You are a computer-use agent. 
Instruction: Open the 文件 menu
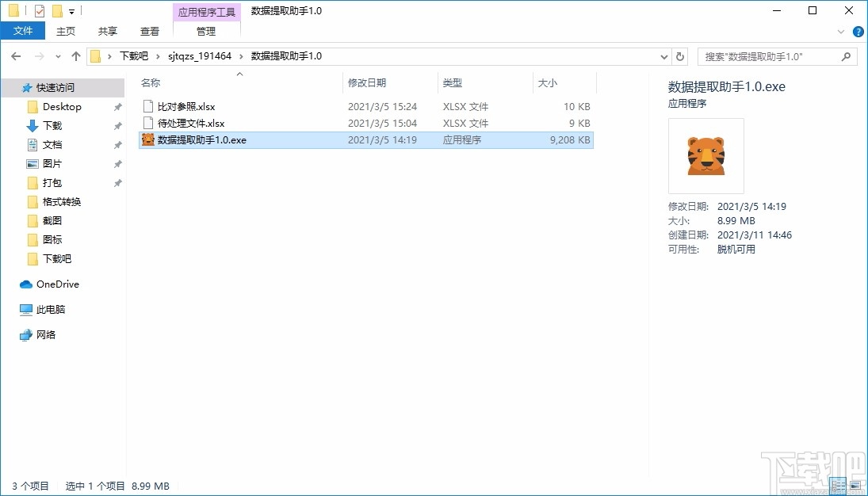23,30
